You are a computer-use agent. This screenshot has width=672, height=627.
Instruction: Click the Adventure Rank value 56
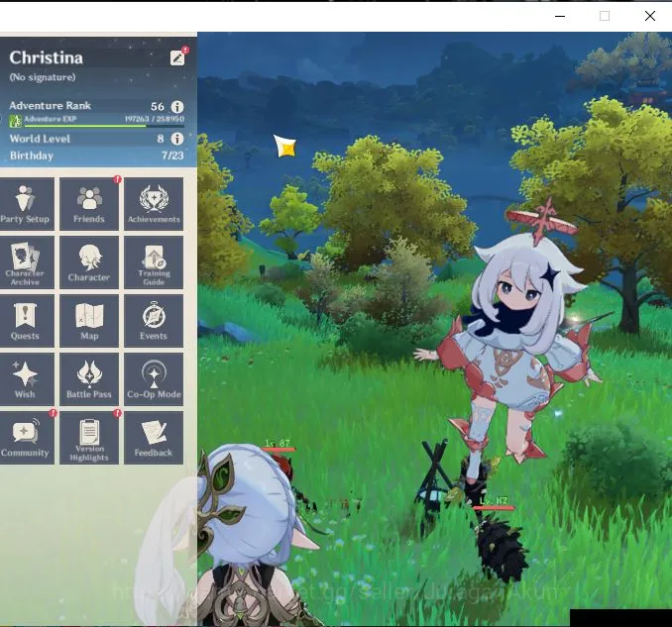point(158,107)
